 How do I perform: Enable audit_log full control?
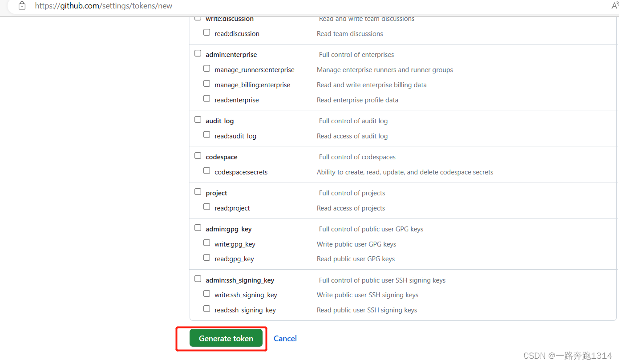[x=198, y=119]
